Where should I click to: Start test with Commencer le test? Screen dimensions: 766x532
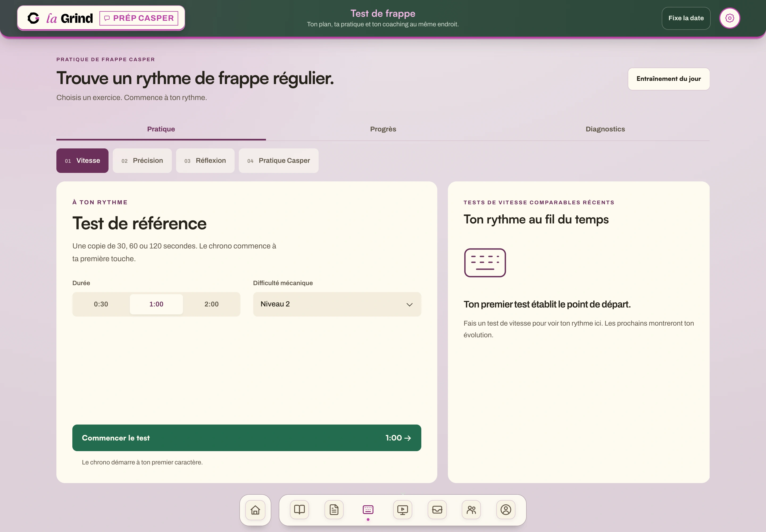click(247, 438)
